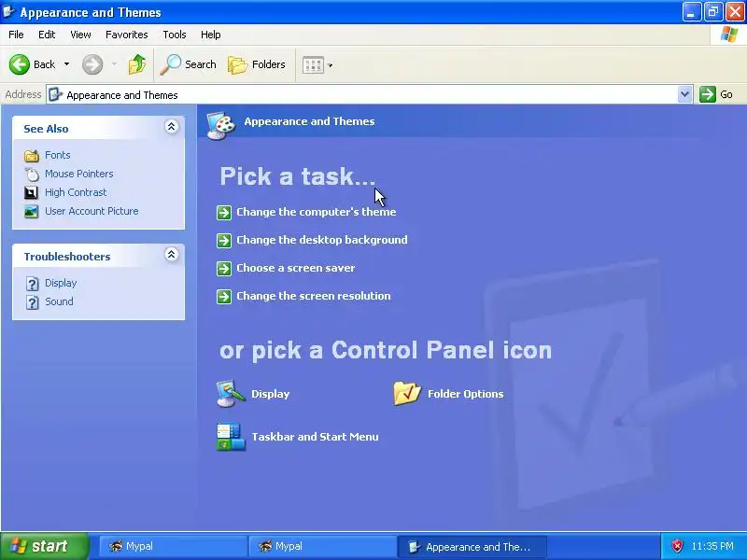
Task: Open the Mouse Pointers link
Action: tap(79, 174)
